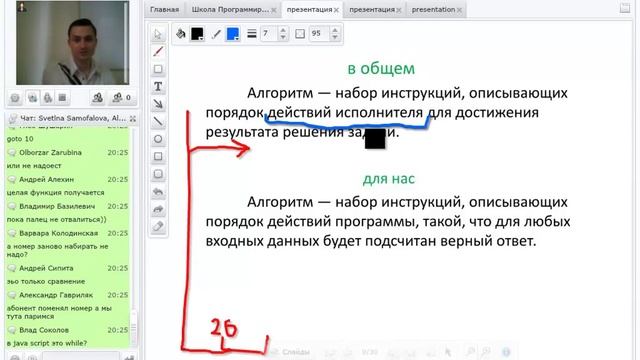The width and height of the screenshot is (640, 360).
Task: Click the line width field showing 7
Action: pos(269,33)
